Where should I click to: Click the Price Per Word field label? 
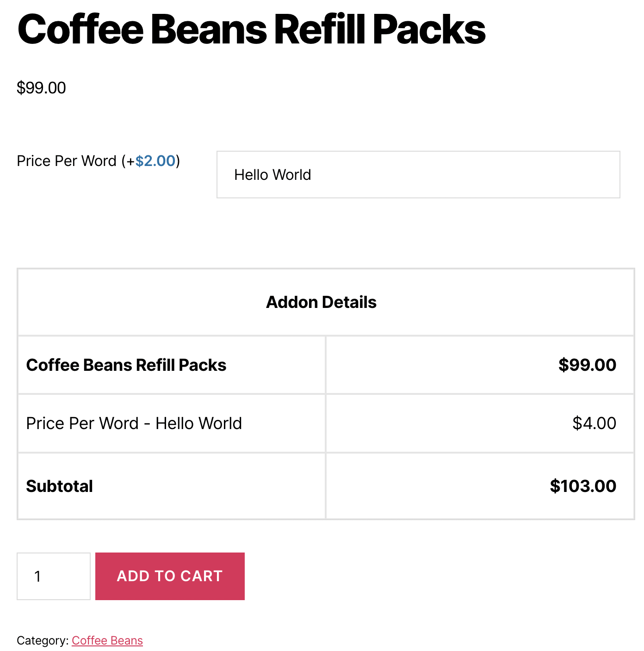pos(67,161)
